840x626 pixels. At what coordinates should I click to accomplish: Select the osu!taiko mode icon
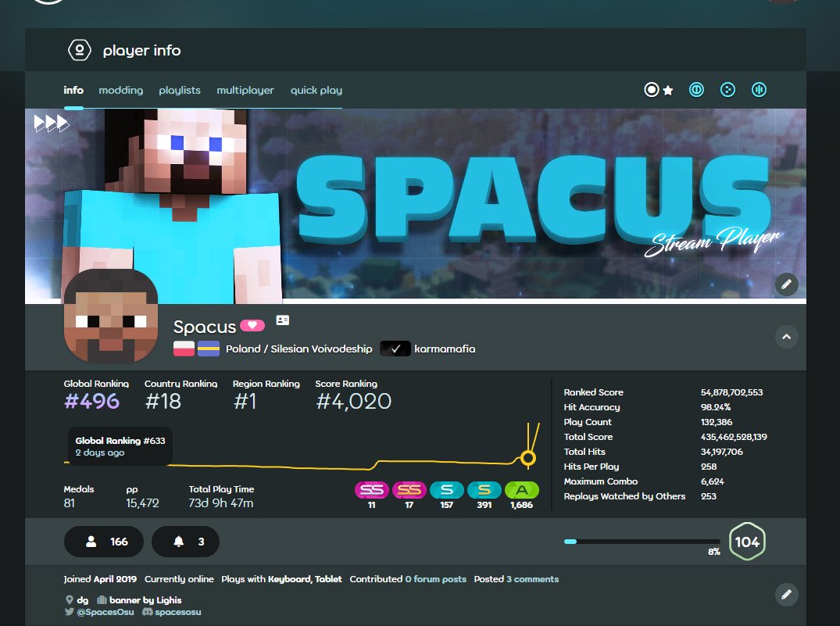tap(696, 90)
